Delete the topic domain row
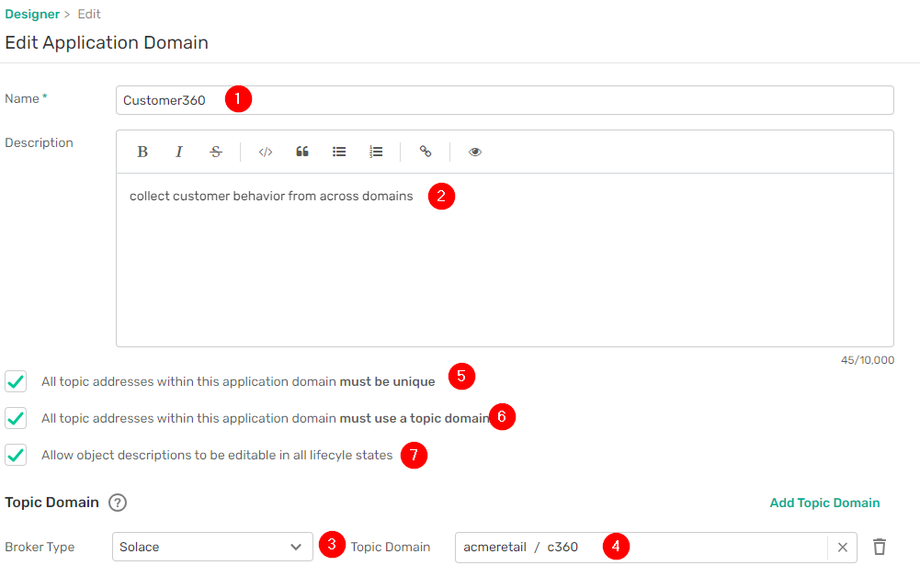920x588 pixels. (x=880, y=548)
